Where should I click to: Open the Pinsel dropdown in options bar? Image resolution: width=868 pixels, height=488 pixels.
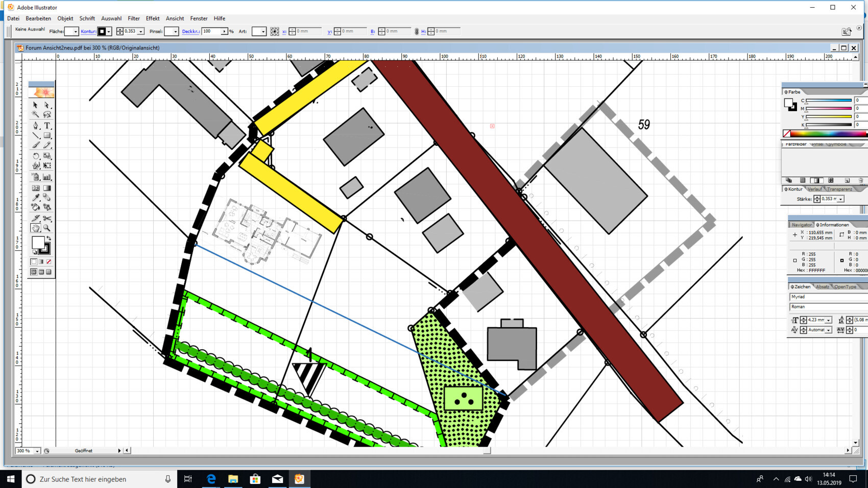point(176,31)
